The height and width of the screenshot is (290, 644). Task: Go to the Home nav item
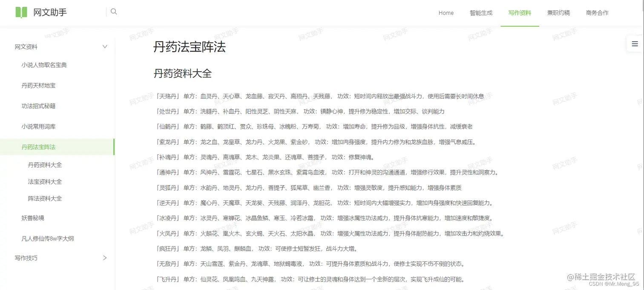(446, 13)
